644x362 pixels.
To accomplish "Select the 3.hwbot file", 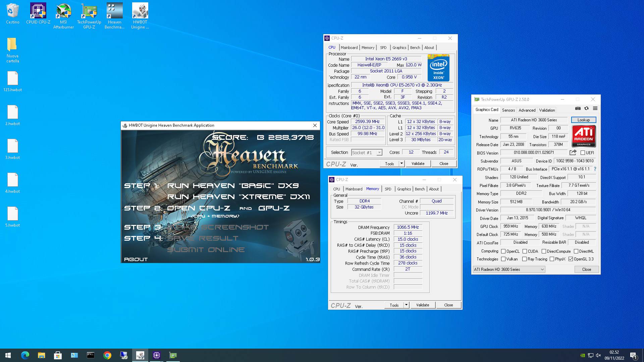I will coord(12,149).
